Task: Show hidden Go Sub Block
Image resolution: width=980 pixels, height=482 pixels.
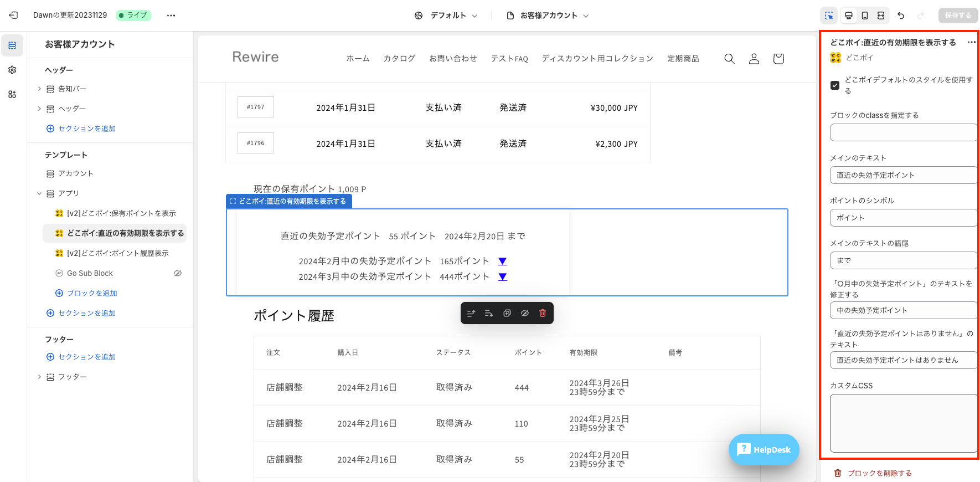Action: tap(178, 273)
